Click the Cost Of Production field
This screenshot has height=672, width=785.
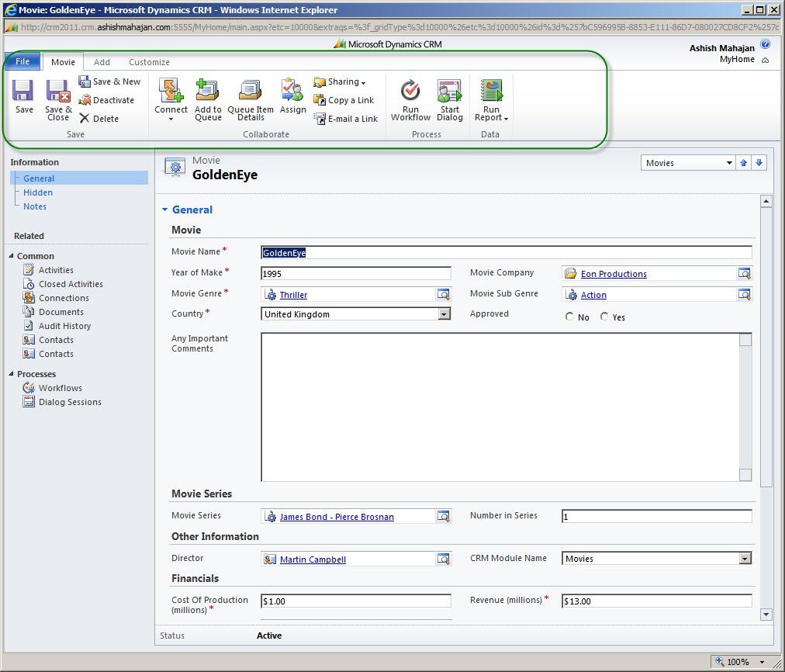356,601
